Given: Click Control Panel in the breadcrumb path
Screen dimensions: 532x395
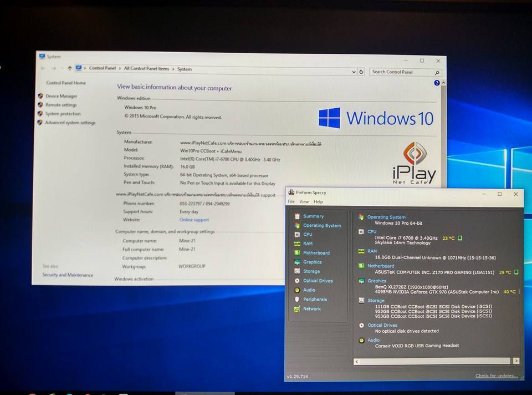Looking at the screenshot, I should pos(102,68).
